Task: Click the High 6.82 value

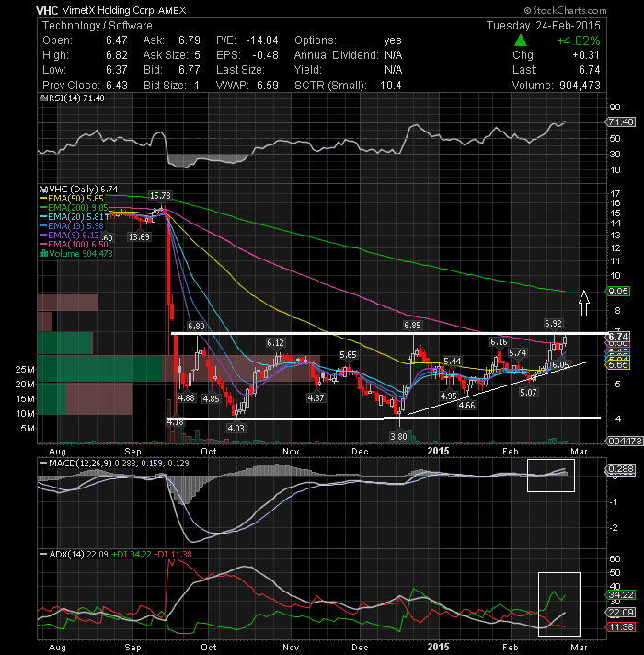Action: [116, 54]
